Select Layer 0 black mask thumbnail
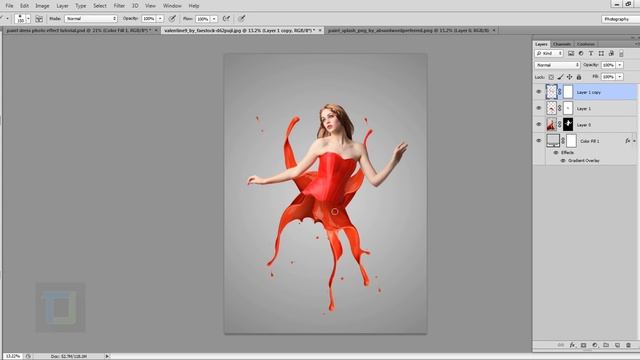The width and height of the screenshot is (640, 360). tap(568, 124)
